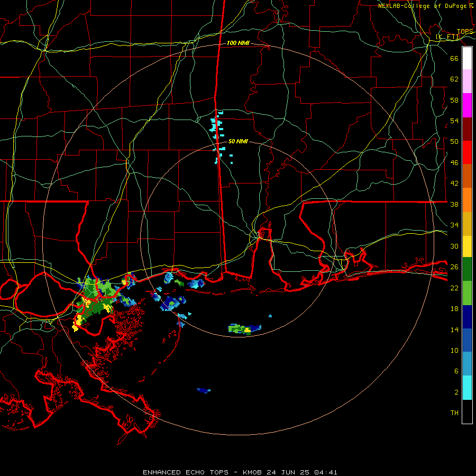Click the "KMOB" radar site identifier
This screenshot has height=476, width=476.
pyautogui.click(x=252, y=472)
